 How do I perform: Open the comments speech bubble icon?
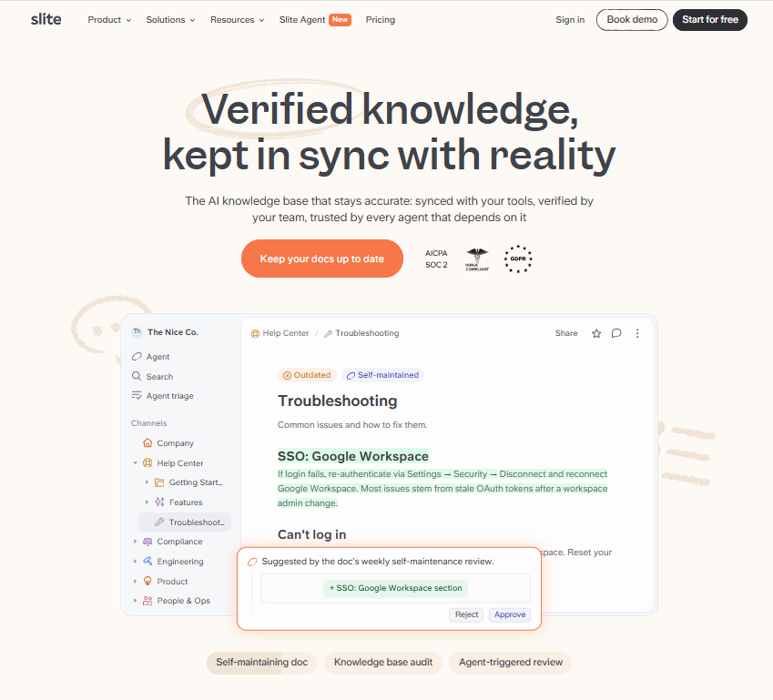tap(616, 334)
